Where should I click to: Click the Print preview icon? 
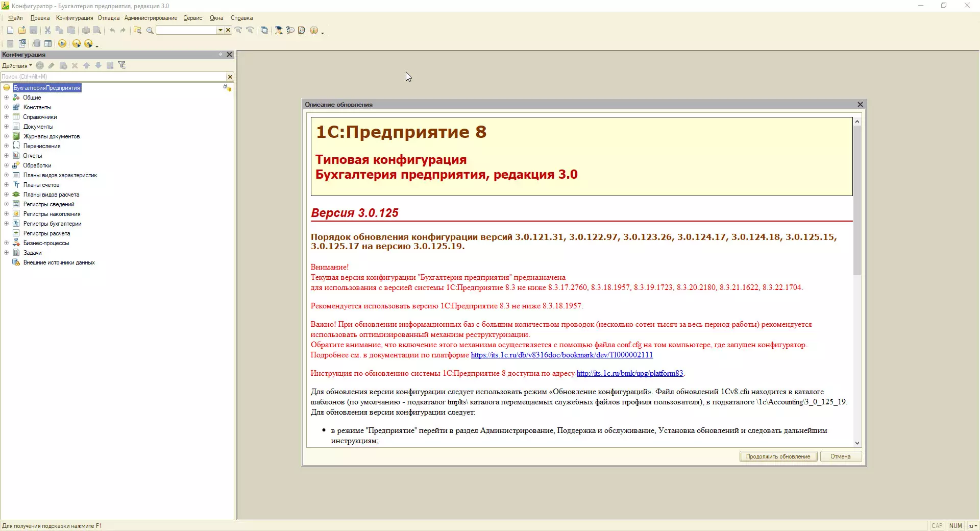[97, 30]
